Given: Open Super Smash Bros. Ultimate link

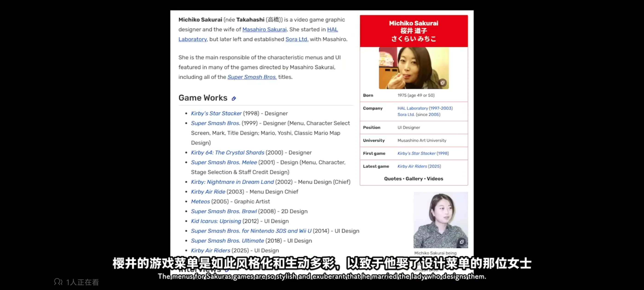Looking at the screenshot, I should [227, 241].
